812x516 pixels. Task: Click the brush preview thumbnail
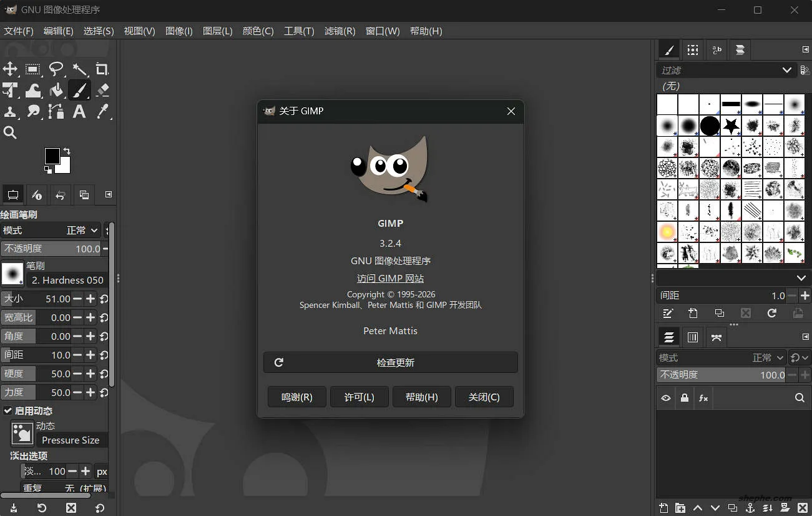point(12,273)
